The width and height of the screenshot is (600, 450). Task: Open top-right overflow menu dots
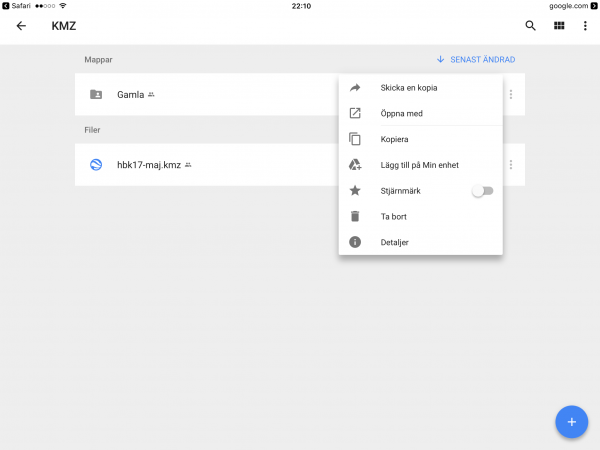click(585, 26)
